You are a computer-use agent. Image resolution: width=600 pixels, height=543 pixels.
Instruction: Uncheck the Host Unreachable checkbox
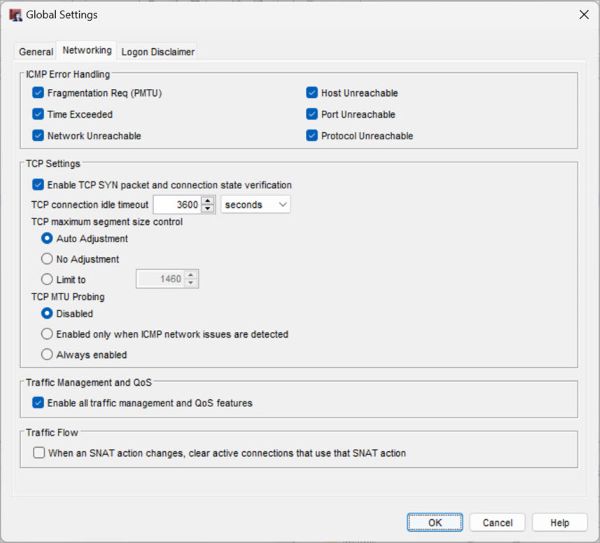pyautogui.click(x=312, y=93)
